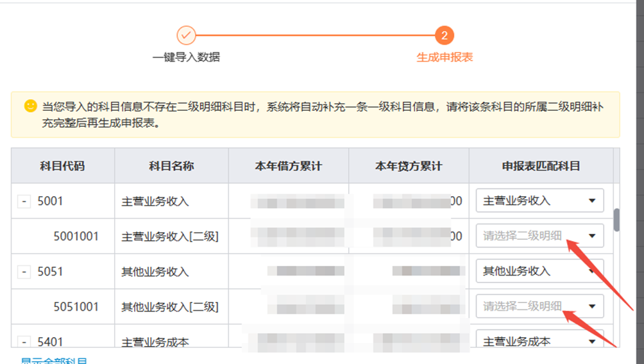
Task: Open the 请选择二级明细 dropdown for 5051001
Action: tap(539, 306)
